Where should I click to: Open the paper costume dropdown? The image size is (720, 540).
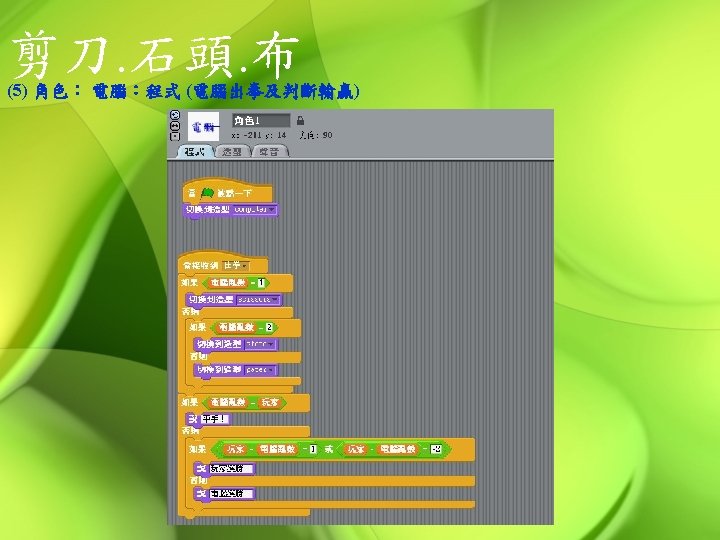pos(260,370)
